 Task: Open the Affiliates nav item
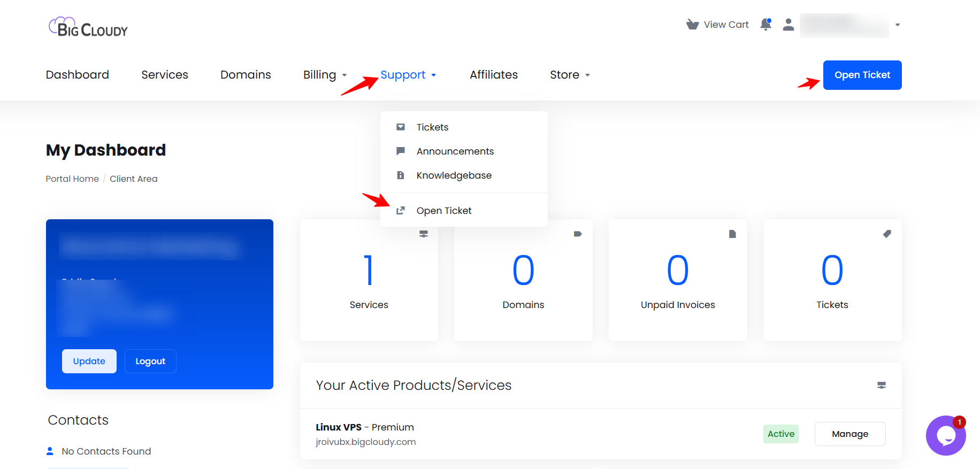pyautogui.click(x=494, y=75)
